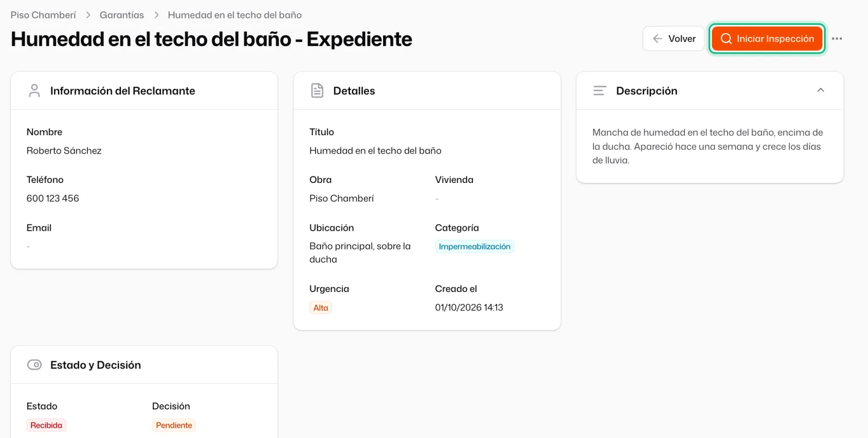Navigate to Garantías breadcrumb
868x438 pixels.
click(x=122, y=15)
